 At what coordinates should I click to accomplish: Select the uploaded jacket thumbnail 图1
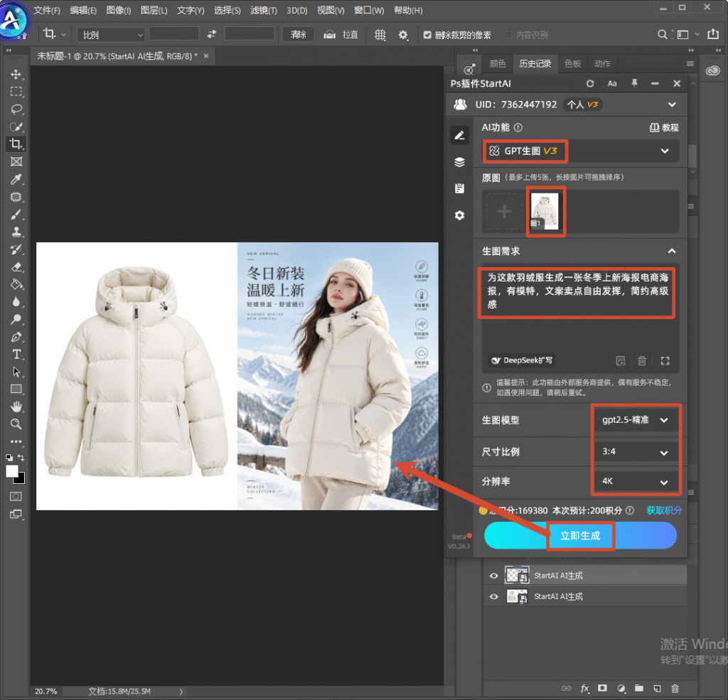pyautogui.click(x=545, y=212)
